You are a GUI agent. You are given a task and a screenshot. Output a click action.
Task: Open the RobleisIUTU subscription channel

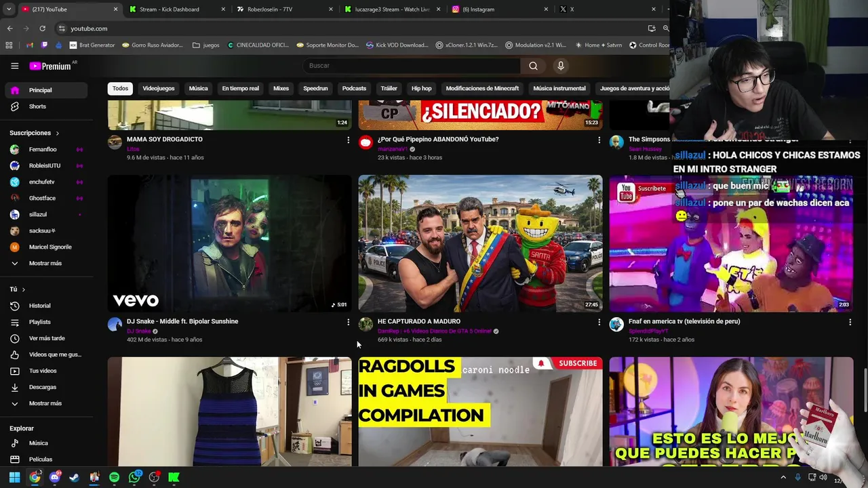pos(46,165)
